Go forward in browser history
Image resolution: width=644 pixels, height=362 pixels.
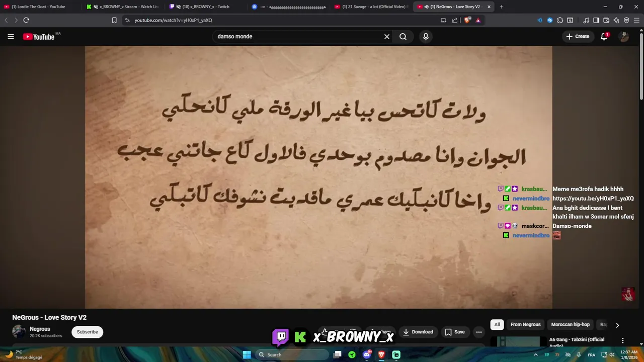[x=16, y=20]
